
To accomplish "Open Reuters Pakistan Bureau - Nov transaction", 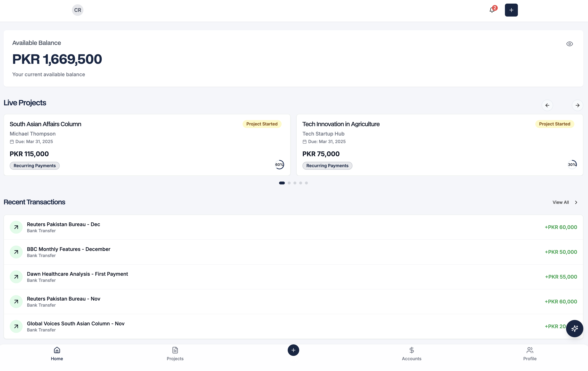I will point(293,302).
